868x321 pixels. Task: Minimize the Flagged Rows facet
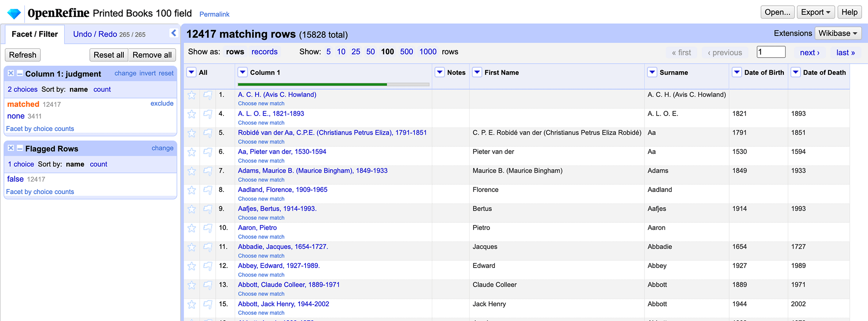(20, 148)
